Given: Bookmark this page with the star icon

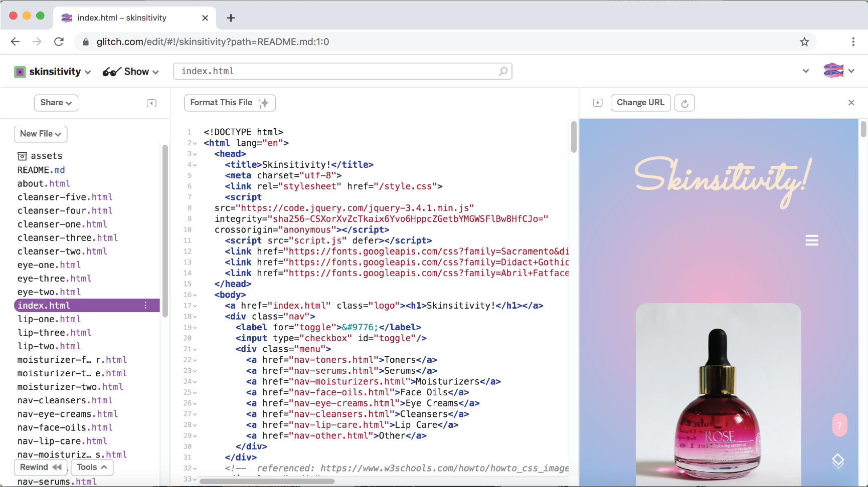Looking at the screenshot, I should pyautogui.click(x=804, y=42).
